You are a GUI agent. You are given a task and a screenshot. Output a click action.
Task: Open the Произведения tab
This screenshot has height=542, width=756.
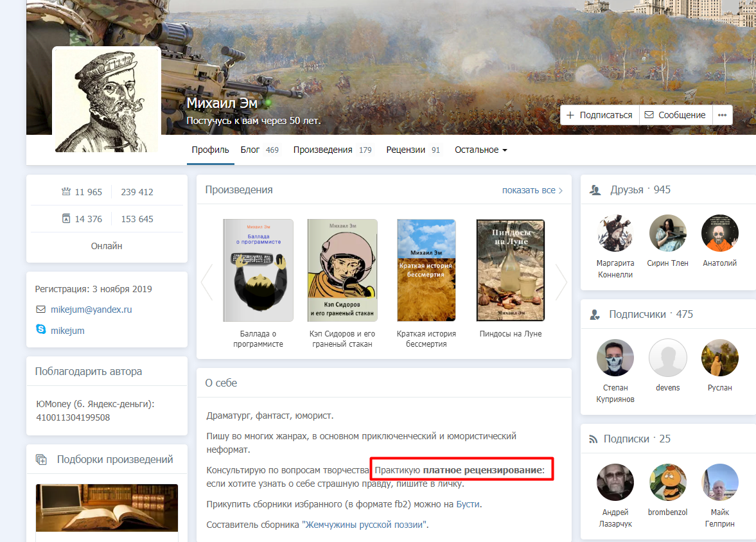point(333,150)
